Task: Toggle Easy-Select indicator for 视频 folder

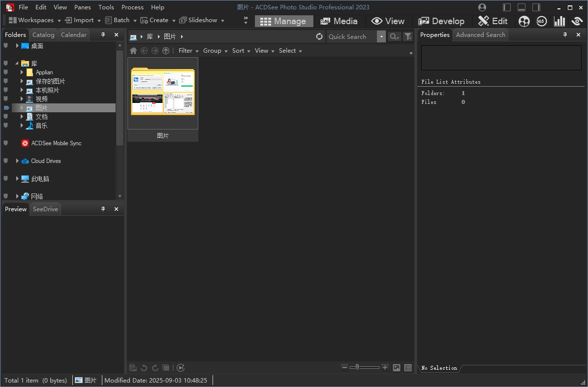Action: [6, 99]
